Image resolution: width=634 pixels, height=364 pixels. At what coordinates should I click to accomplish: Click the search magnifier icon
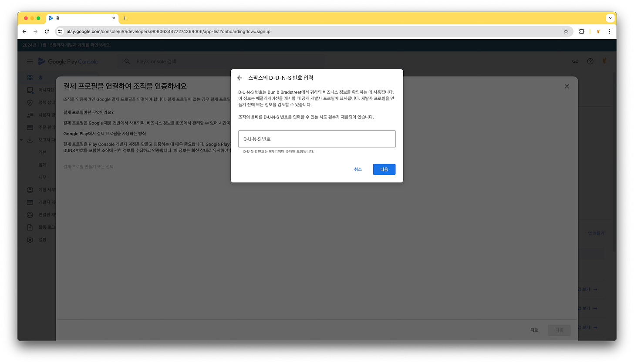coord(127,61)
